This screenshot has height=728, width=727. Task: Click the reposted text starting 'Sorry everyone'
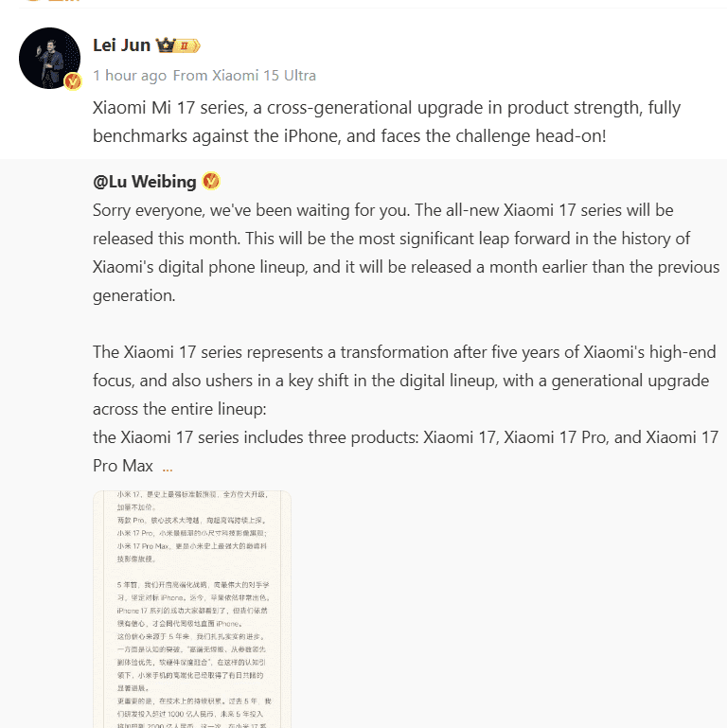pos(406,253)
